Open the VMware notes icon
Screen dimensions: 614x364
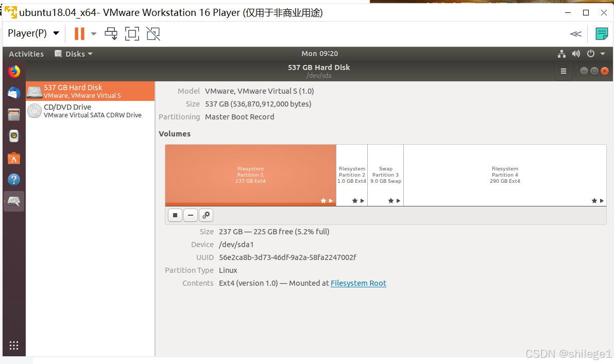coord(602,33)
